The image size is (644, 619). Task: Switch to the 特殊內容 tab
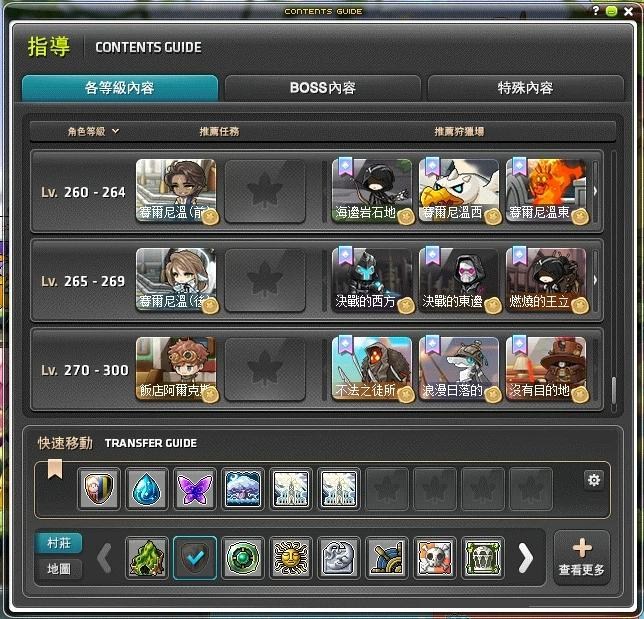(x=525, y=88)
